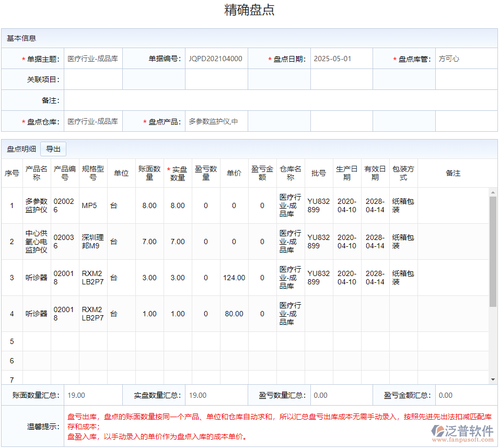Click the 单据主题 input showing 医疗行业-成品库
The height and width of the screenshot is (448, 499).
click(x=92, y=59)
